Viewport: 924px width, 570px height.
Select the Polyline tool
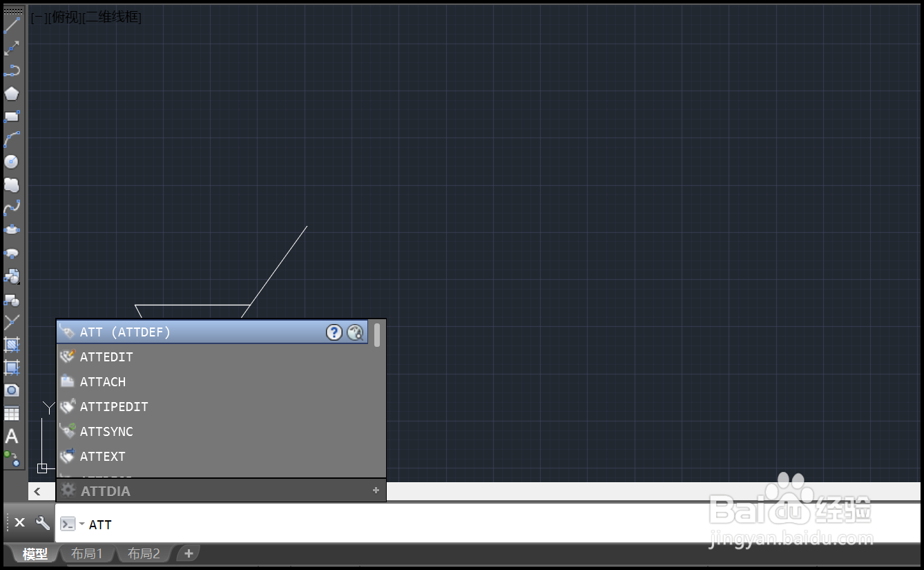(x=12, y=71)
